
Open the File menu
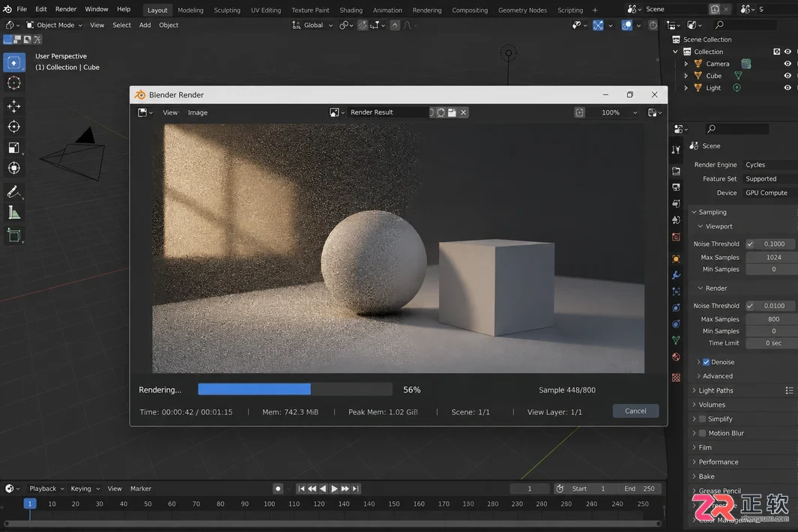22,9
